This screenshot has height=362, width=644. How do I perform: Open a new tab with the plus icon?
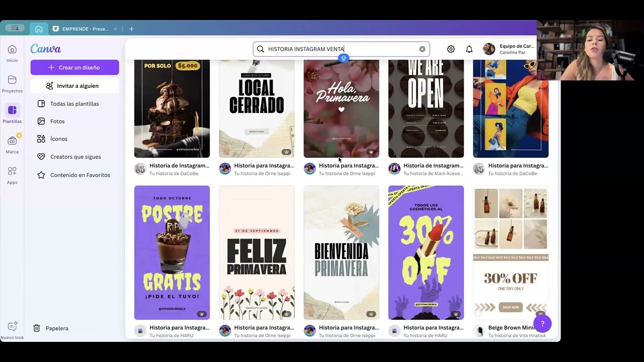(131, 29)
